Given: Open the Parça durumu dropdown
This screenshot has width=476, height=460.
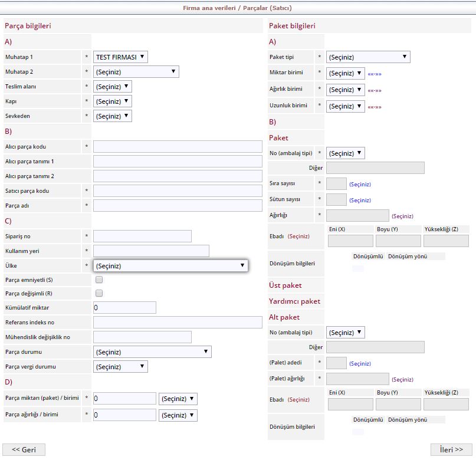Looking at the screenshot, I should [x=152, y=352].
